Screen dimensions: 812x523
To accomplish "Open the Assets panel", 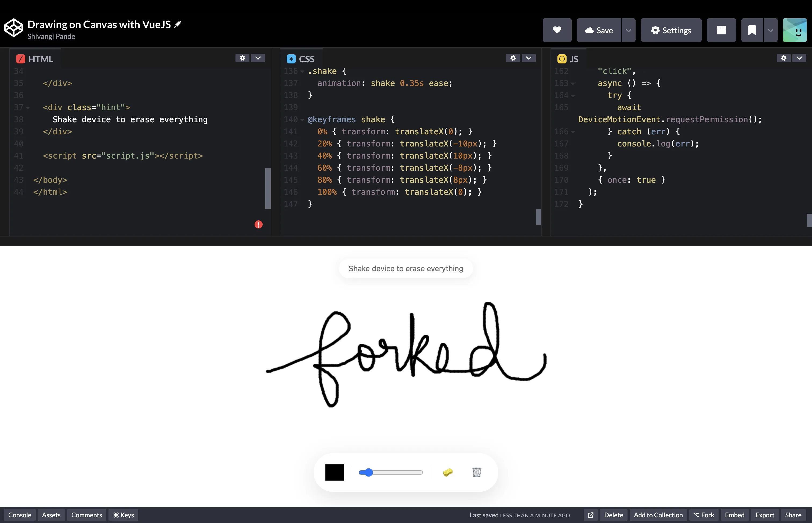I will pyautogui.click(x=51, y=515).
